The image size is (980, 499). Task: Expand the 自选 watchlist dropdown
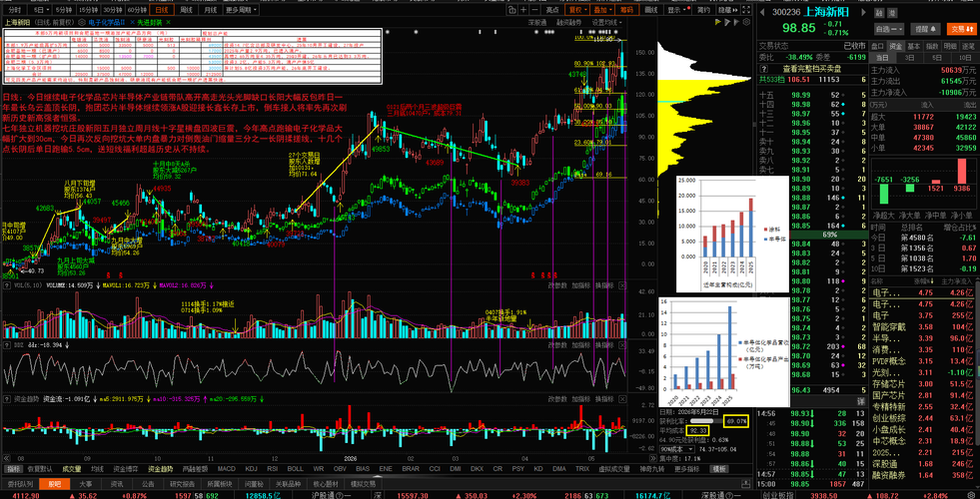point(889,29)
